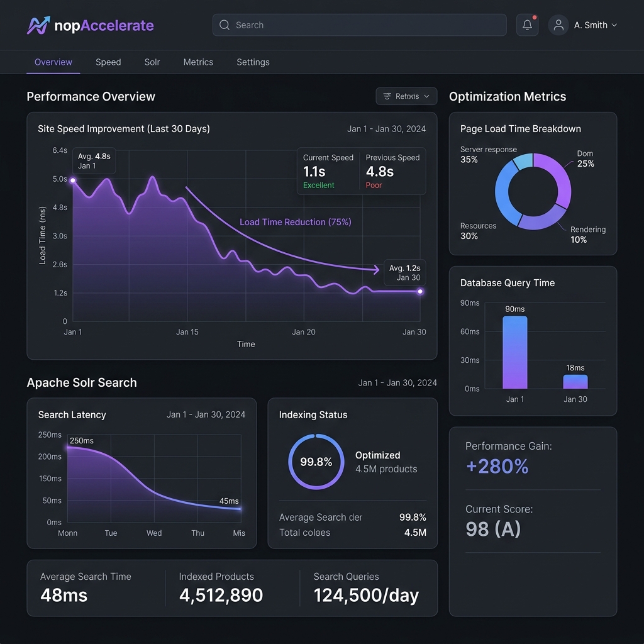The height and width of the screenshot is (644, 644).
Task: Click the 48ms average search time value
Action: coord(64,595)
